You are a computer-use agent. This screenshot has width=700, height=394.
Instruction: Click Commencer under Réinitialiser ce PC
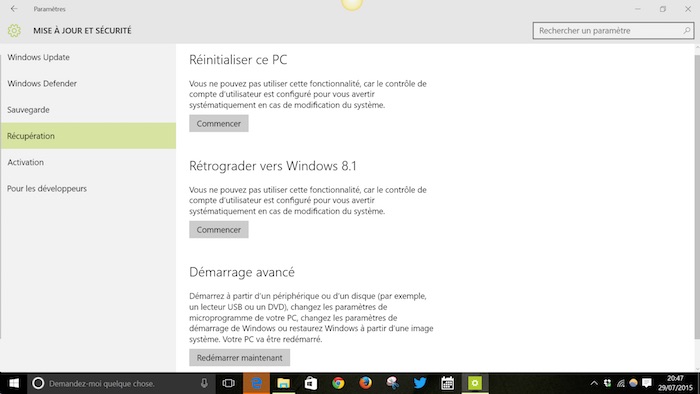[x=219, y=124]
